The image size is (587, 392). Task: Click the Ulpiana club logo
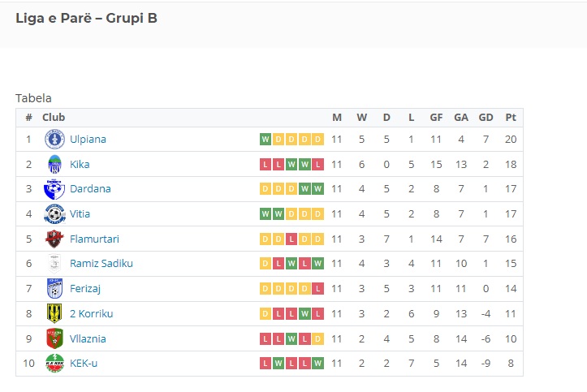point(54,139)
